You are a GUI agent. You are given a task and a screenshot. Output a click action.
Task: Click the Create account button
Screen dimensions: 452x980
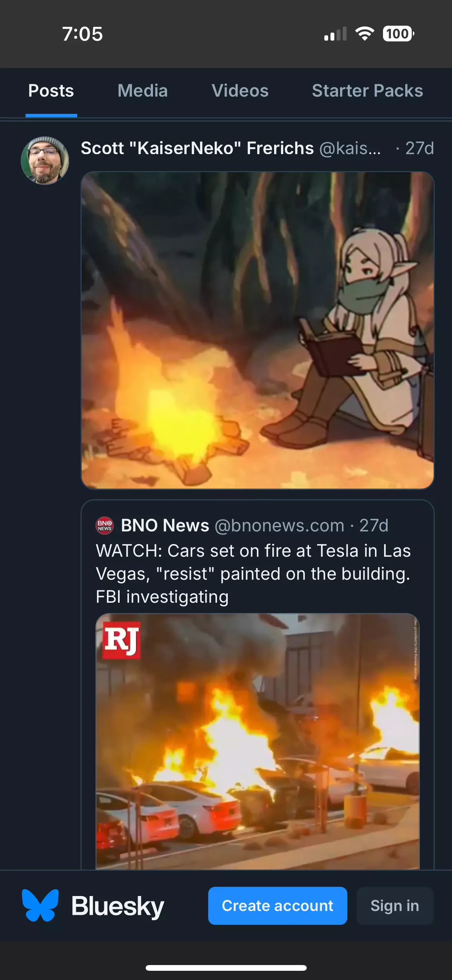[278, 906]
